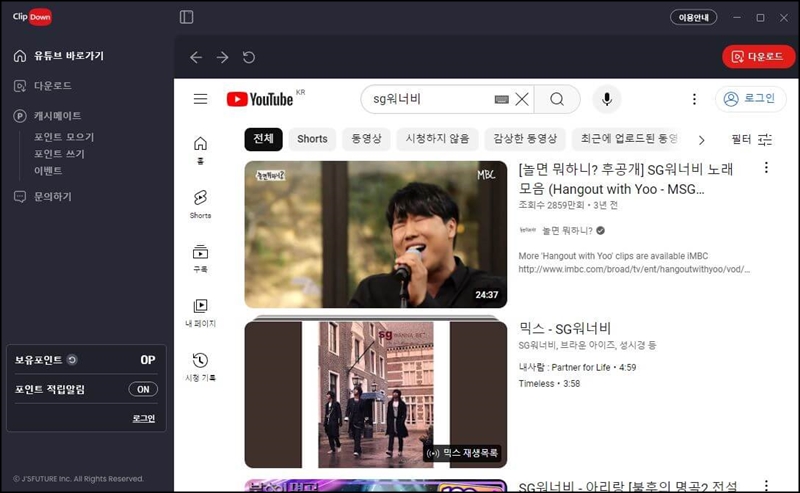Click verified badge next to 놀면 뭐하니? channel
Viewport: 800px width, 493px height.
pyautogui.click(x=601, y=231)
